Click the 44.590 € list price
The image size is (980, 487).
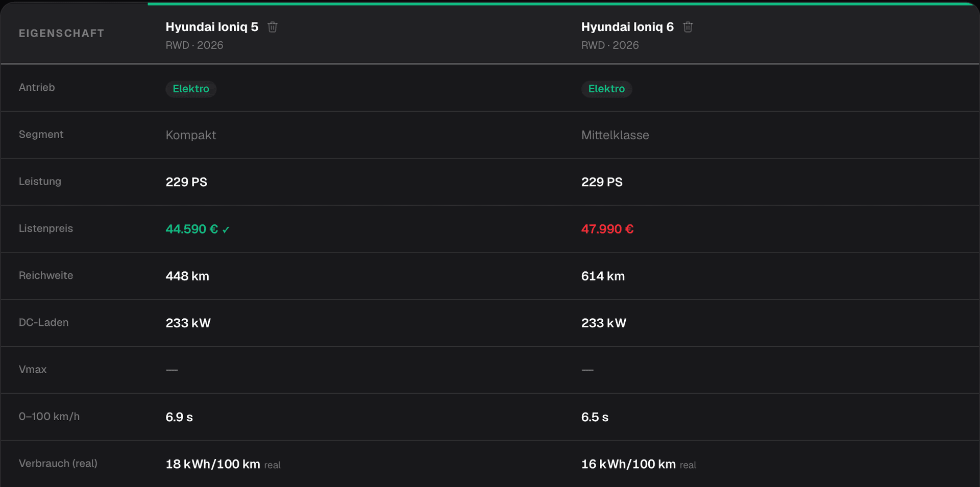192,229
